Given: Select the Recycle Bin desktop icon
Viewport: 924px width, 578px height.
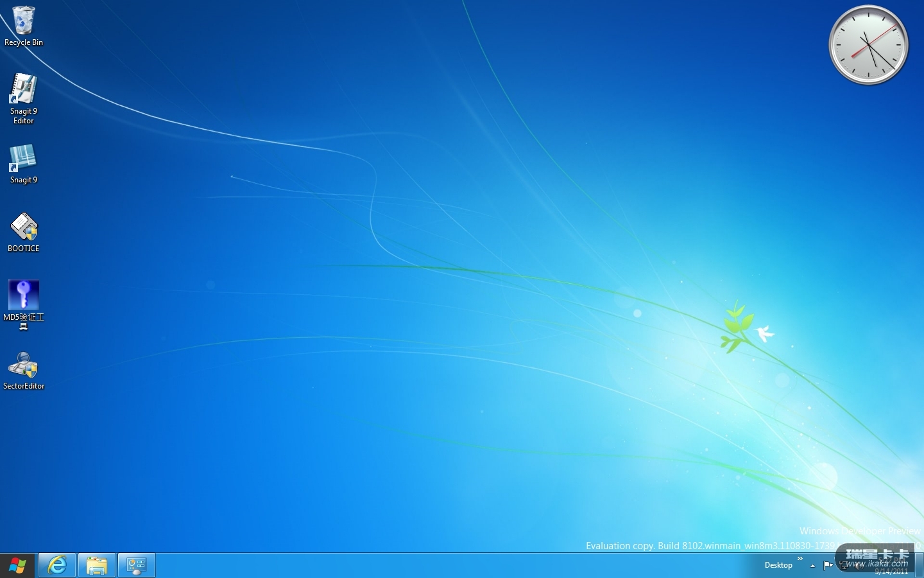Looking at the screenshot, I should tap(24, 26).
